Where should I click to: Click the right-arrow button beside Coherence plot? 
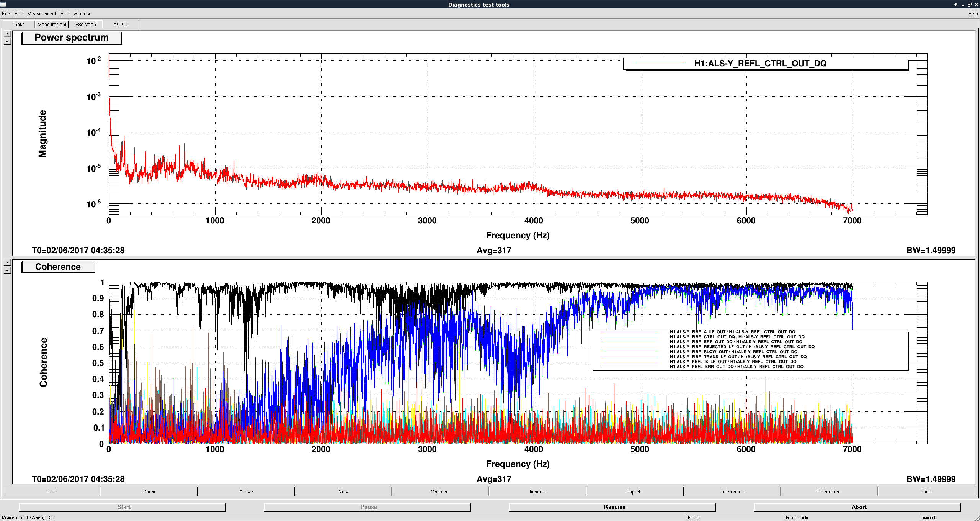tap(7, 262)
